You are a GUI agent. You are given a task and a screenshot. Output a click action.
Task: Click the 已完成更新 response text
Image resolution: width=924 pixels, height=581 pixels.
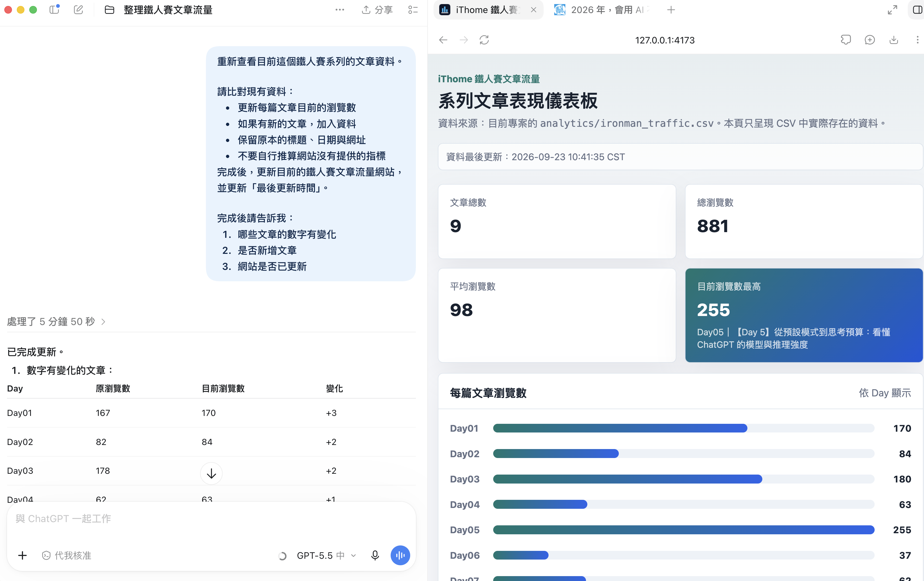coord(35,352)
